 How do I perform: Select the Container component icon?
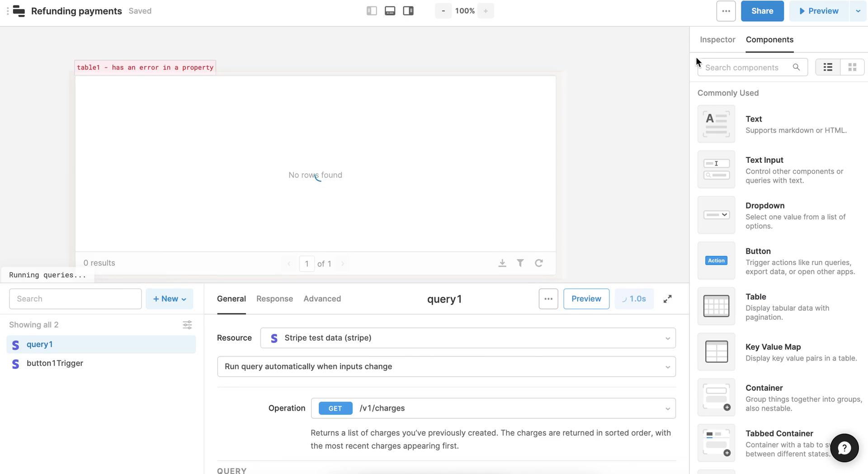(716, 398)
